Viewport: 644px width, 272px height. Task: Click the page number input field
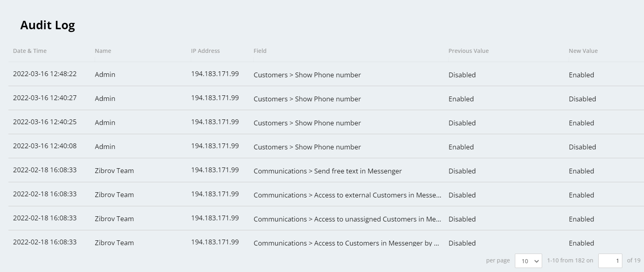pyautogui.click(x=610, y=261)
